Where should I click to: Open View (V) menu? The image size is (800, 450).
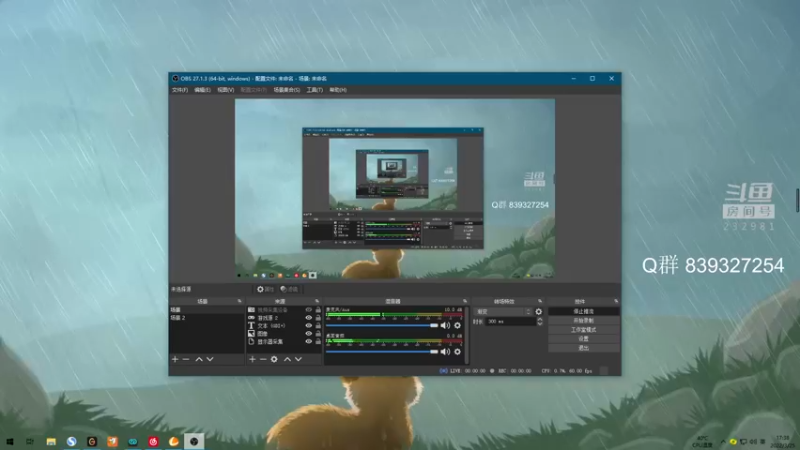(x=226, y=90)
